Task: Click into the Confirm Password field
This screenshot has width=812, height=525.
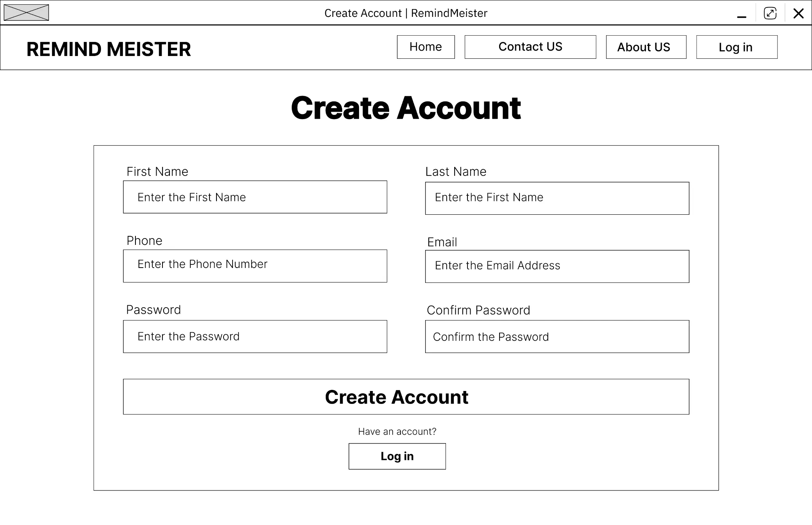Action: [557, 337]
